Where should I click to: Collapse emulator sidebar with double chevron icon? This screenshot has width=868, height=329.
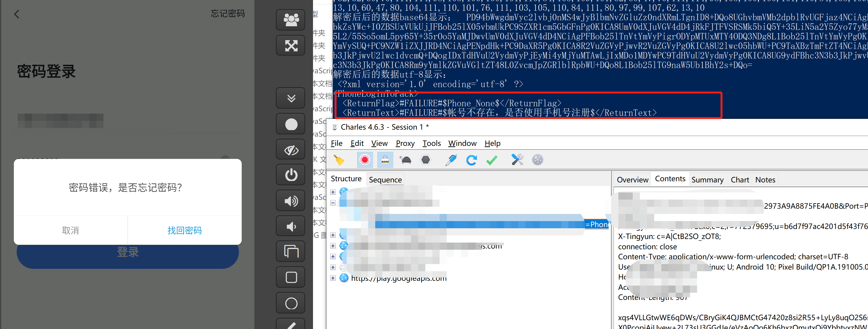[x=290, y=98]
